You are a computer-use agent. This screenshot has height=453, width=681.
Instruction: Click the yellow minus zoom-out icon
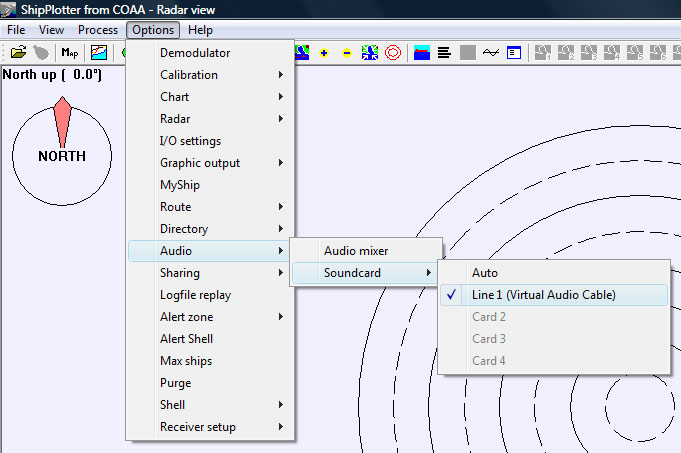[347, 53]
